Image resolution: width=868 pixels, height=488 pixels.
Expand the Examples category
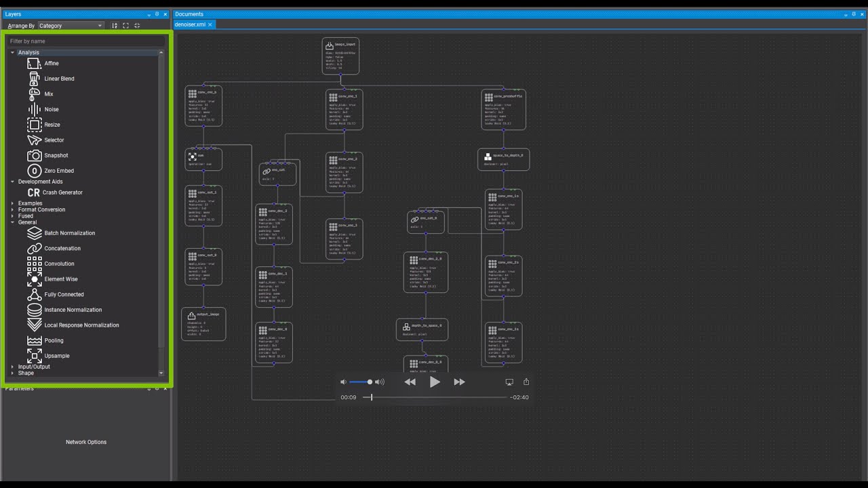(x=12, y=203)
